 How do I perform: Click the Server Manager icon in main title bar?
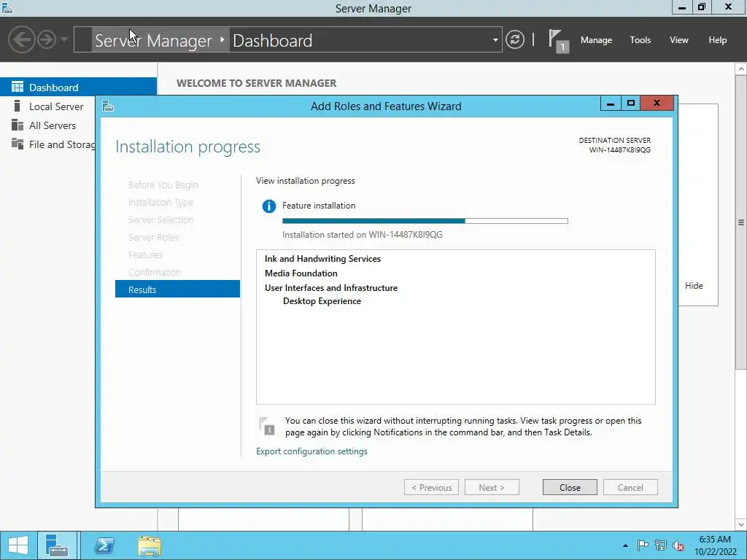pyautogui.click(x=7, y=7)
